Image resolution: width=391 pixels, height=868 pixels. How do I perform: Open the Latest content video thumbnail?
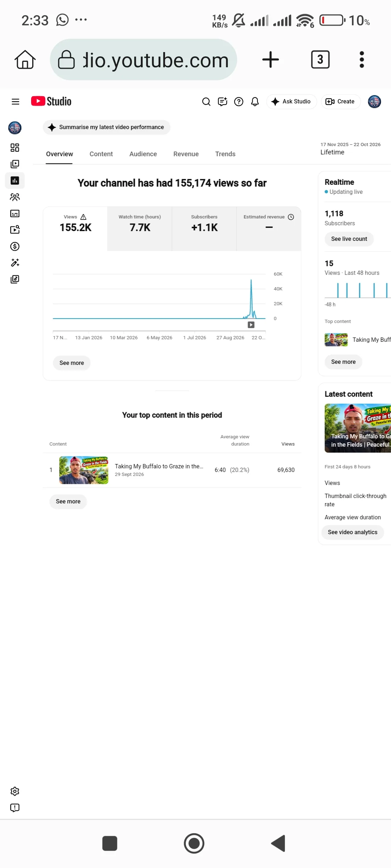pyautogui.click(x=358, y=428)
